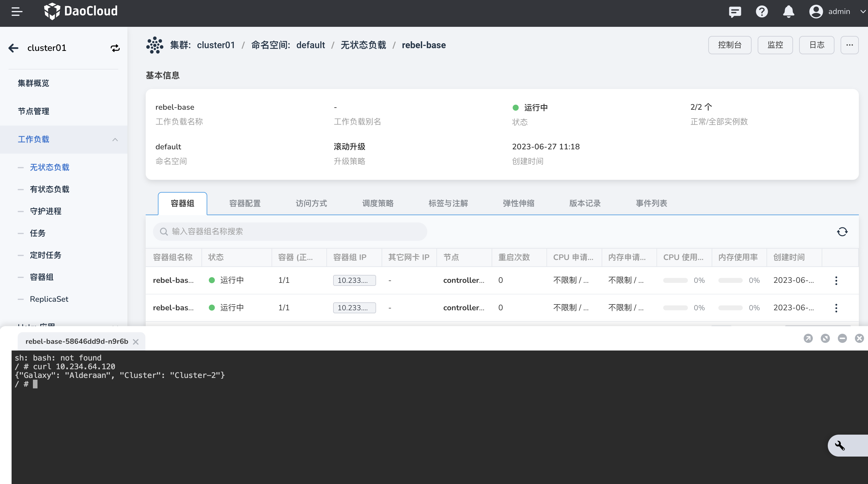This screenshot has width=868, height=484.
Task: Open the more actions ellipsis button
Action: pyautogui.click(x=849, y=45)
